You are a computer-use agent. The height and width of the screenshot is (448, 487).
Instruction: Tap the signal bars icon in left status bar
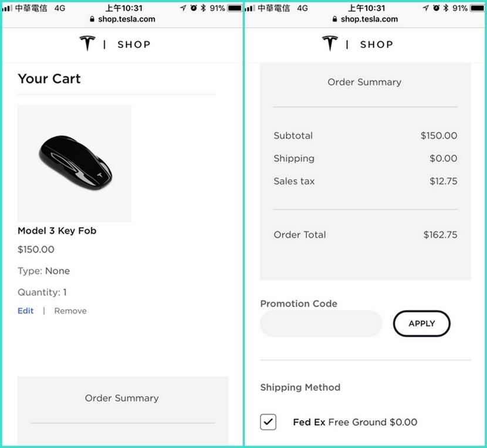pyautogui.click(x=7, y=8)
